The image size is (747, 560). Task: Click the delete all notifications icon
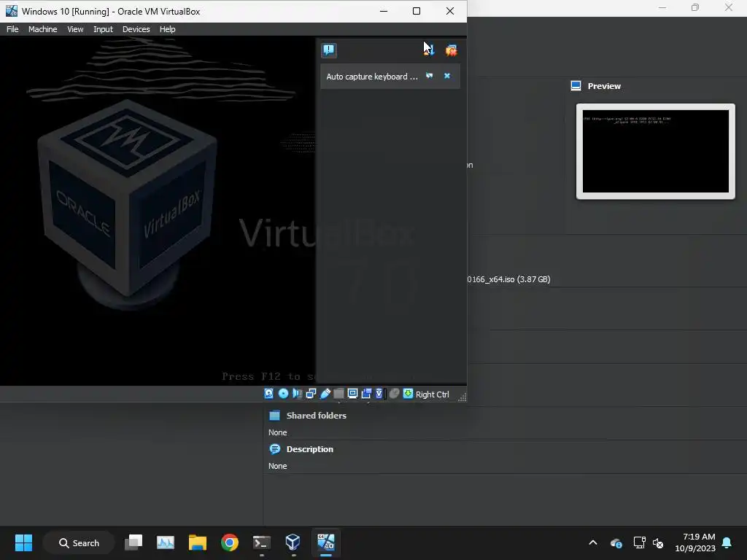tap(451, 50)
